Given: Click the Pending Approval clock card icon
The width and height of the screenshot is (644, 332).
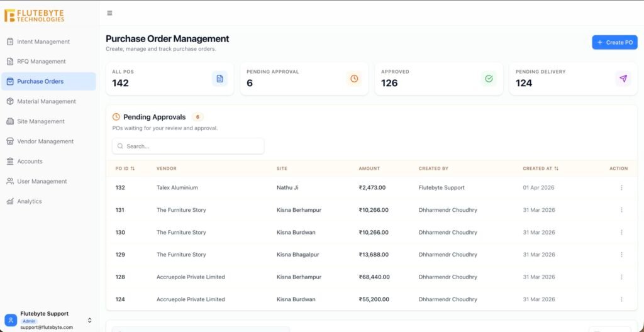Looking at the screenshot, I should point(354,79).
